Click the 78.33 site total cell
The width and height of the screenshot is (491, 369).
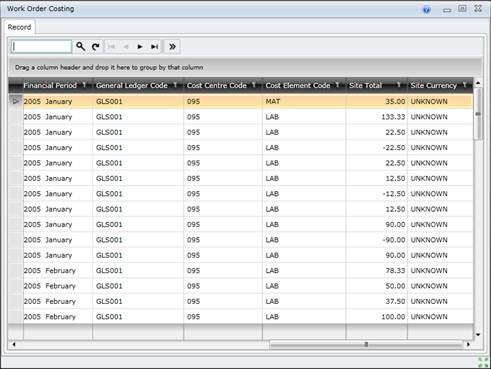pos(377,270)
